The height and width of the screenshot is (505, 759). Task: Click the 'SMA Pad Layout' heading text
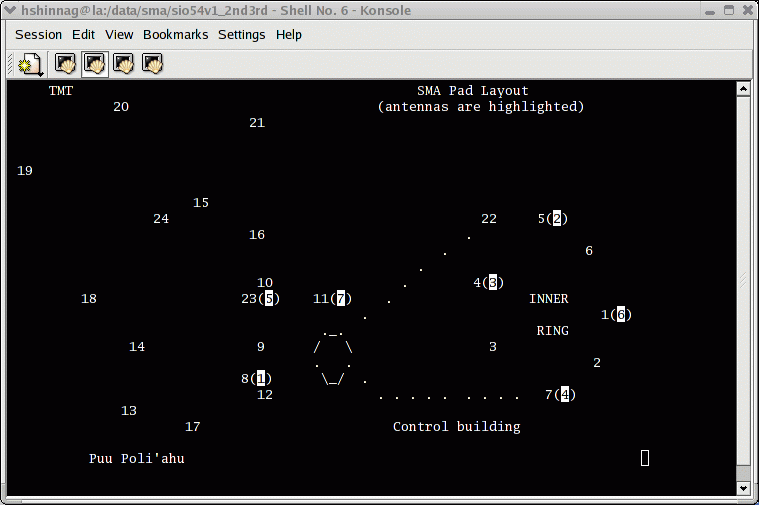(473, 91)
